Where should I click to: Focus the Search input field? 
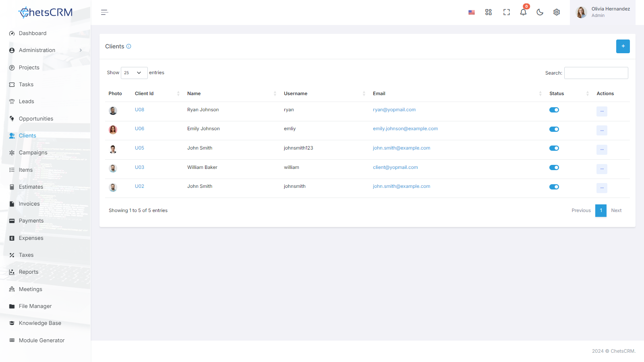596,73
